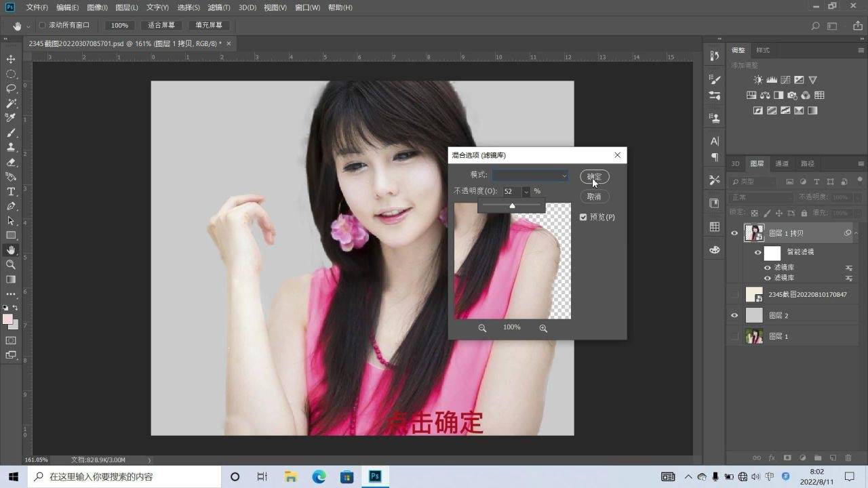
Task: Click the 确定 button
Action: tap(595, 177)
